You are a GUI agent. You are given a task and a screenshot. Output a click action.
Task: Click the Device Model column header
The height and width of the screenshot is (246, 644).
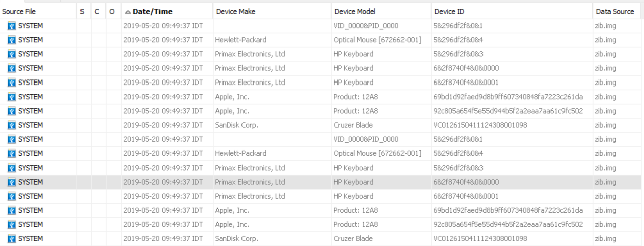[355, 11]
